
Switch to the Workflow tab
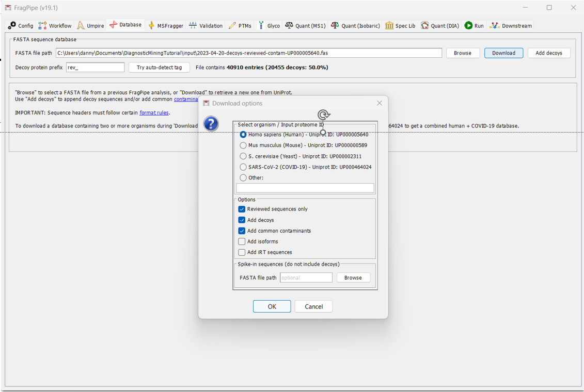coord(55,26)
